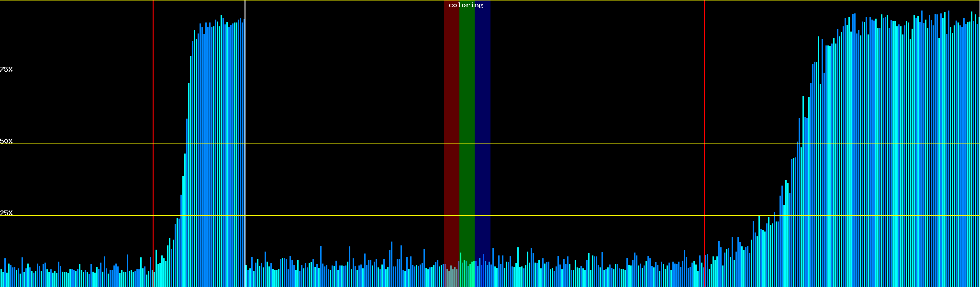Screen dimensions: 980x287
Task: Click the yellow line along the top edge
Action: coord(335,0)
